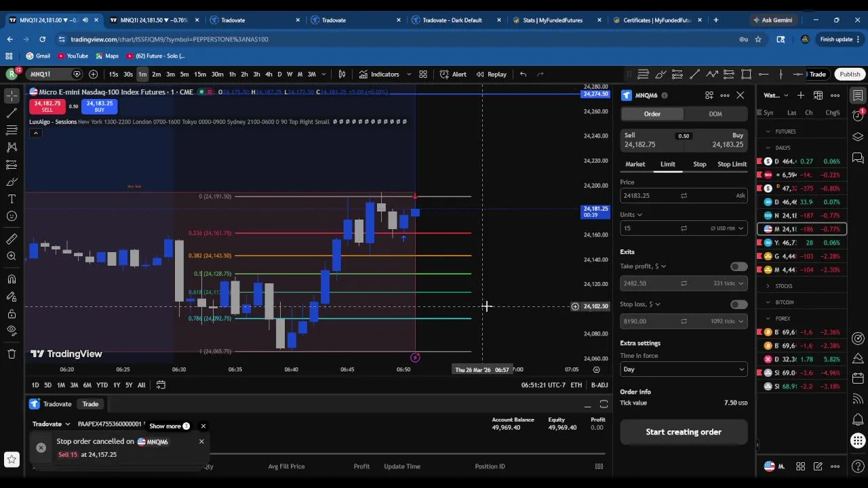Switch to the 1h timeframe
868x488 pixels.
point(232,74)
